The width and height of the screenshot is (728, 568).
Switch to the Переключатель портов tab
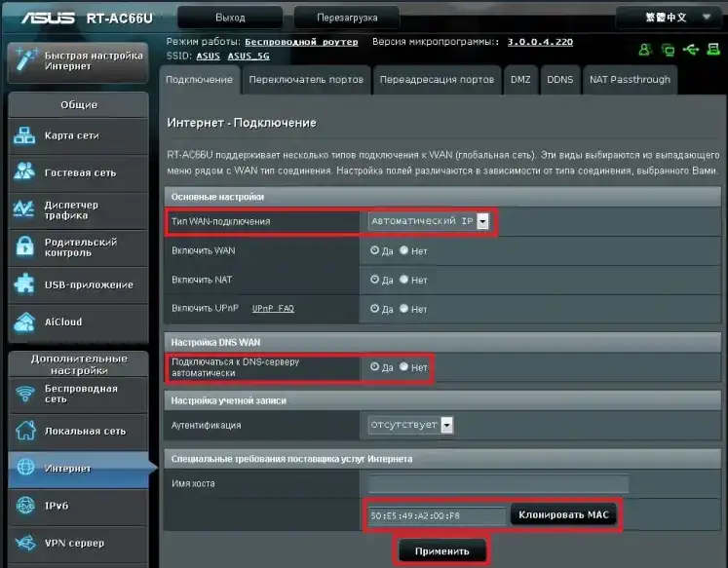[x=306, y=80]
